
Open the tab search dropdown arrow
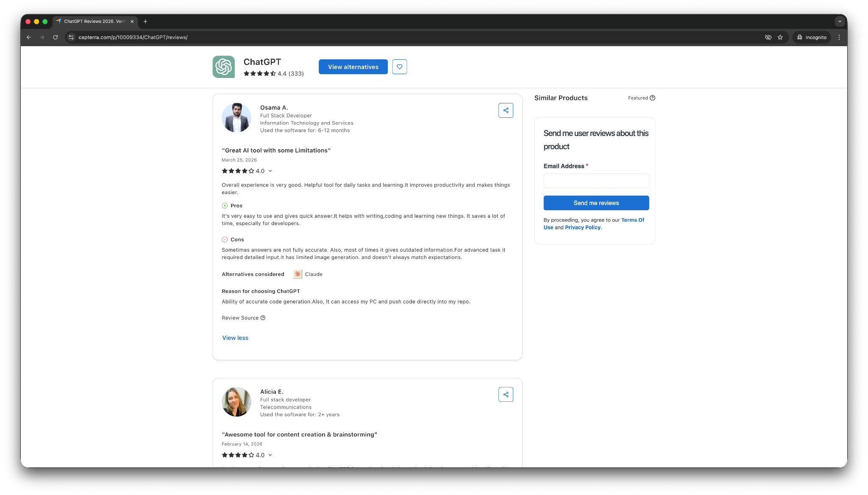839,21
